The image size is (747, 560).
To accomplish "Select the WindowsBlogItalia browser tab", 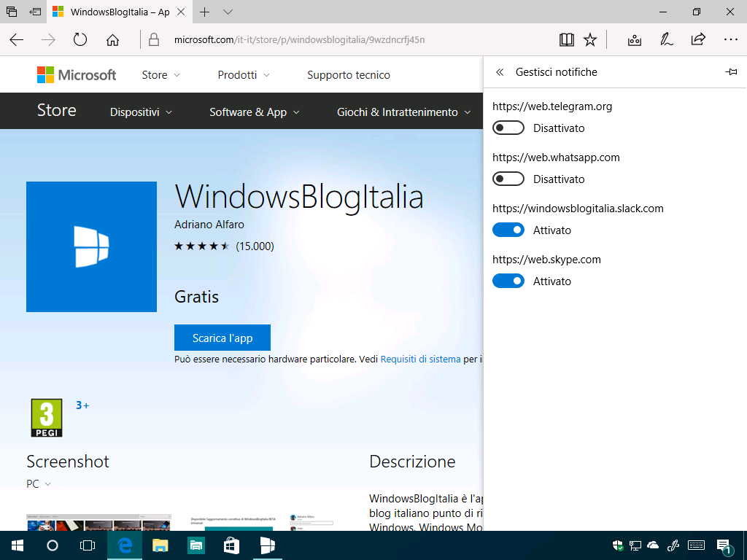I will point(119,12).
